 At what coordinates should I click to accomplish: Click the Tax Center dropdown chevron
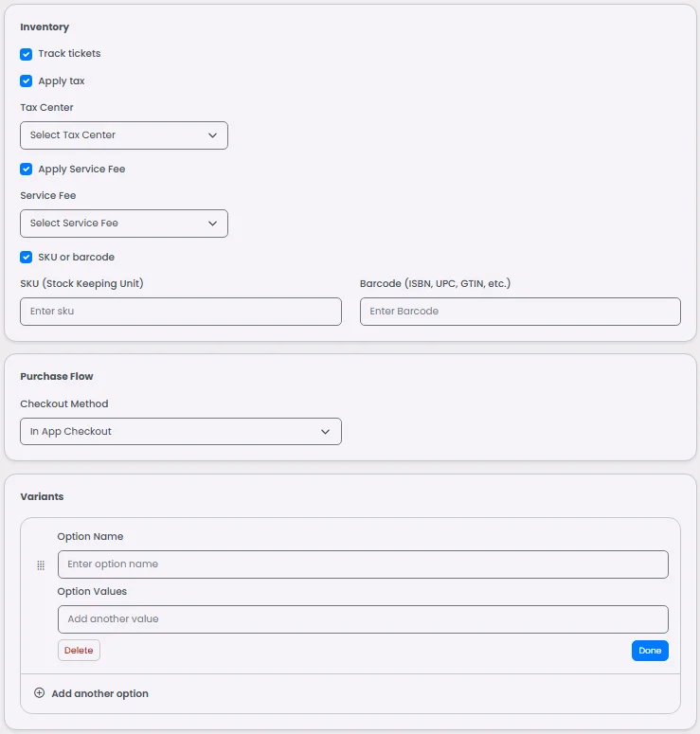(x=212, y=135)
